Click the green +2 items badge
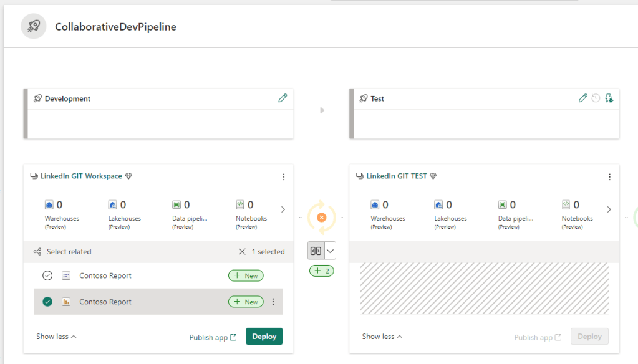The height and width of the screenshot is (364, 638). pos(321,271)
